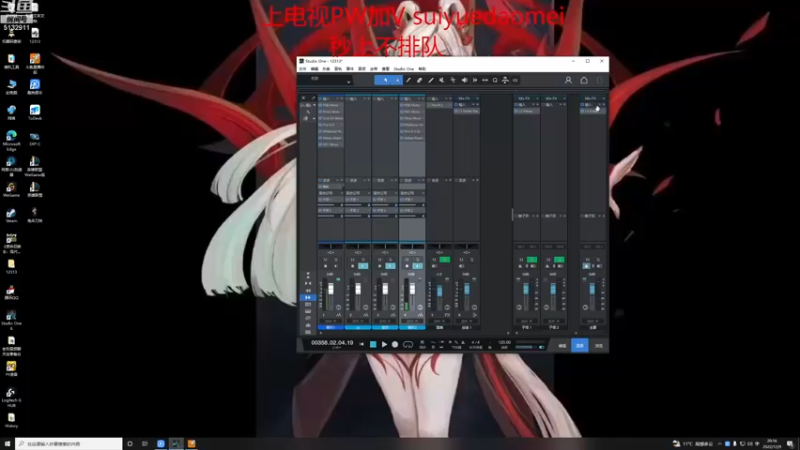
Task: Toggle green Solo on first sub bus
Action: click(x=532, y=260)
